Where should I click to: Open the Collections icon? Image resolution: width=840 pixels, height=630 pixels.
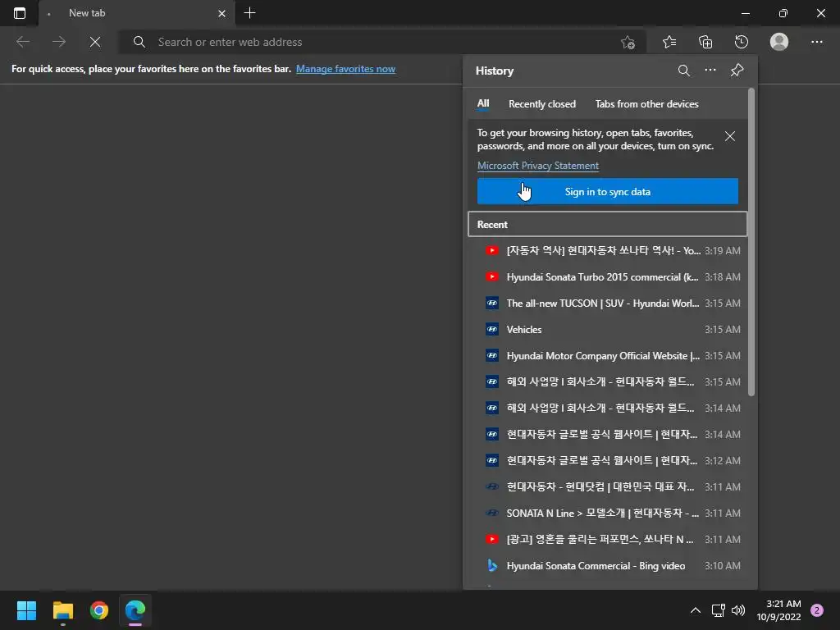pyautogui.click(x=705, y=42)
